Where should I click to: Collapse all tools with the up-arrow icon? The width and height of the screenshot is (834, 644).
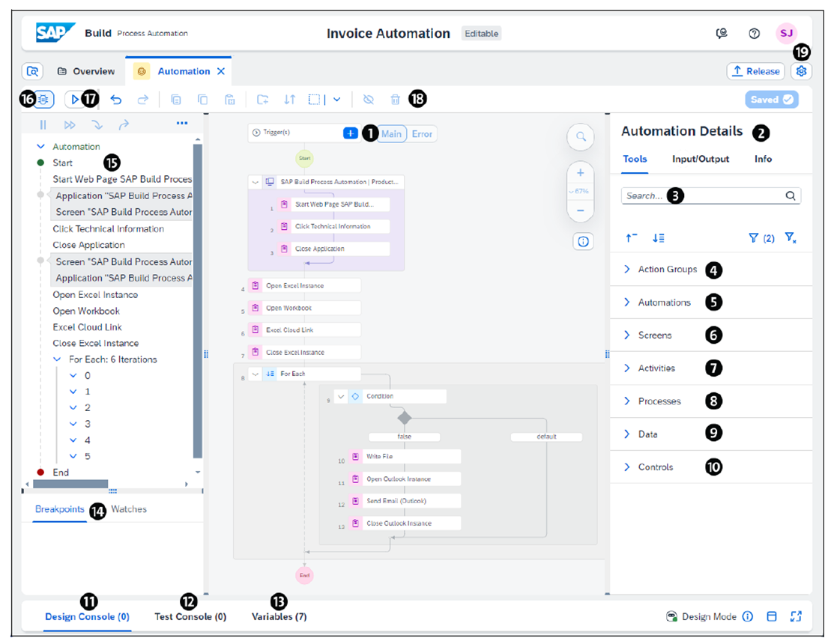[632, 238]
